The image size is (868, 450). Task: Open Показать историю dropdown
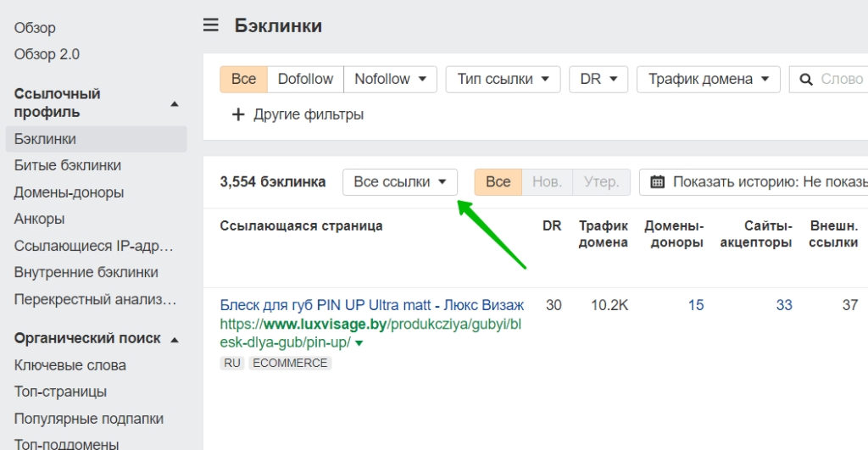point(754,182)
